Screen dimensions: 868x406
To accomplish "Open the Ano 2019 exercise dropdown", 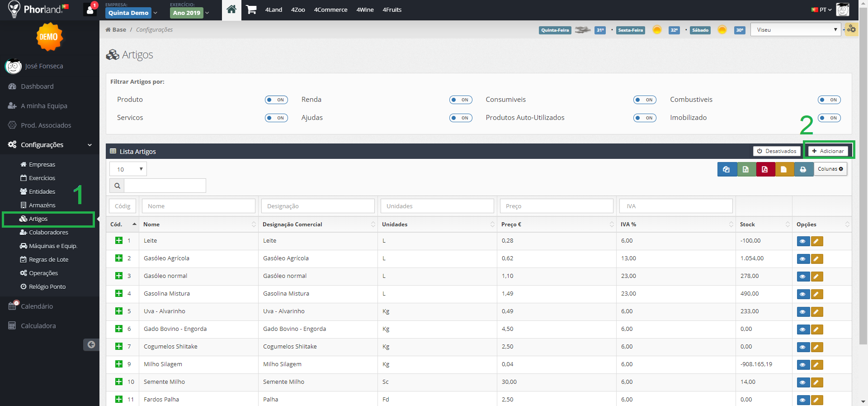I will [x=190, y=13].
